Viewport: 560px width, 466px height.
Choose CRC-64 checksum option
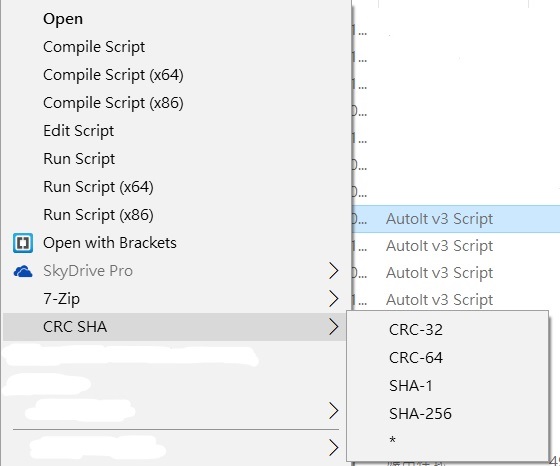(448, 357)
